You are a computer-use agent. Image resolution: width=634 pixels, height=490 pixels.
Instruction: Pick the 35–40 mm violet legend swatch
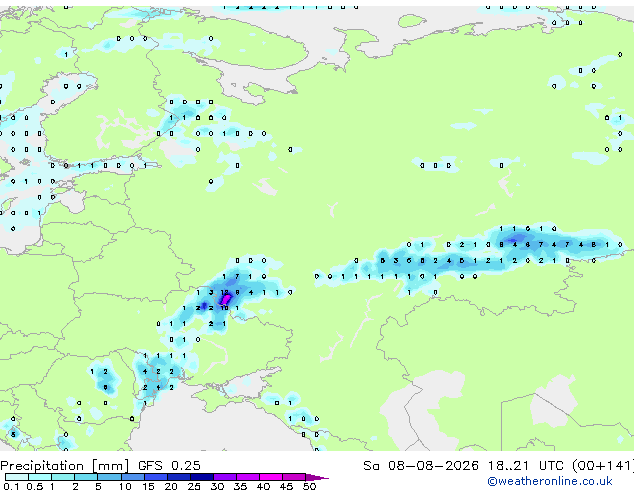(248, 477)
